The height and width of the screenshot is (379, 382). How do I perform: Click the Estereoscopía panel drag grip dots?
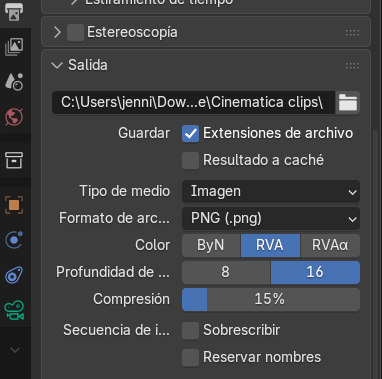coord(352,33)
